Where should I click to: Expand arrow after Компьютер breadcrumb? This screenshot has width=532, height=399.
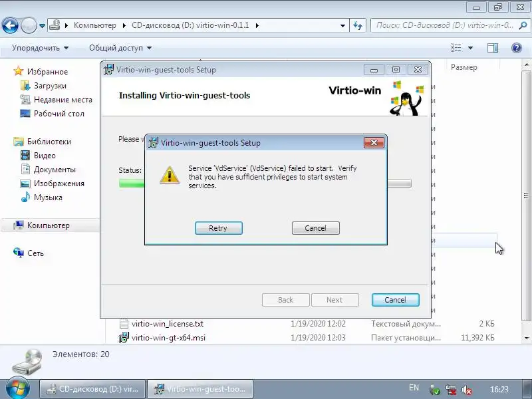(124, 25)
